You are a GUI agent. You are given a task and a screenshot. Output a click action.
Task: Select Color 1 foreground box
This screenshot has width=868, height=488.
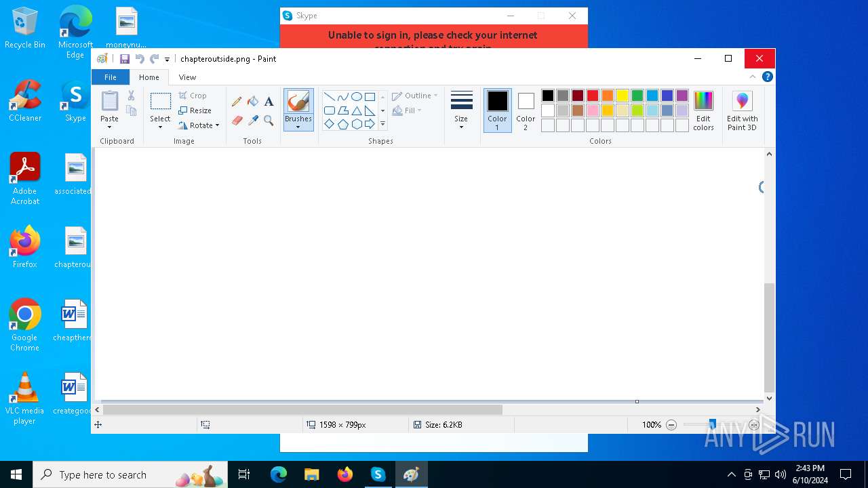point(497,110)
